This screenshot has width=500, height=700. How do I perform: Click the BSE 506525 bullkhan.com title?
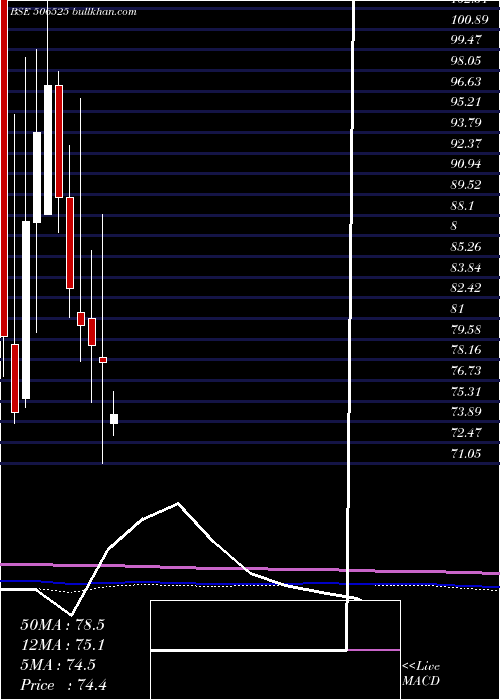(x=74, y=12)
